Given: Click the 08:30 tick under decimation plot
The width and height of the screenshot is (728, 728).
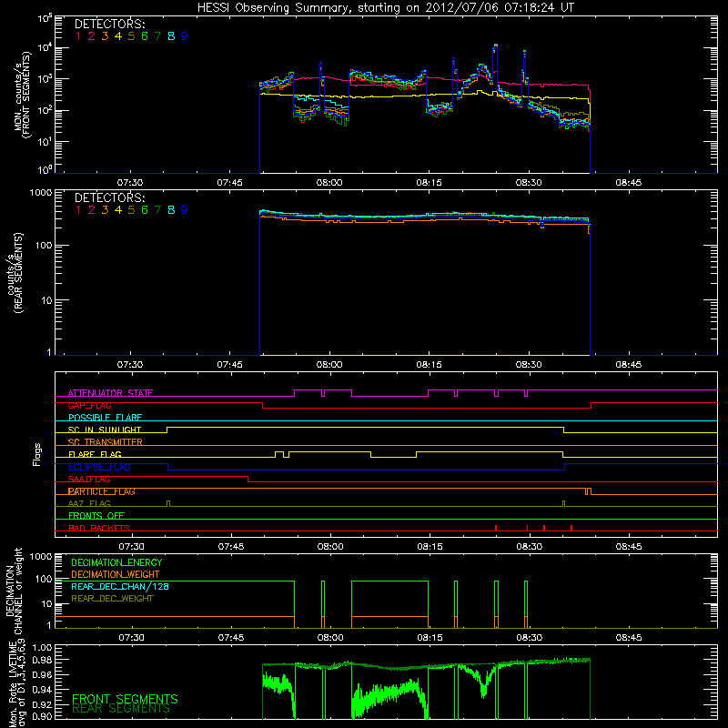Looking at the screenshot, I should [x=530, y=638].
